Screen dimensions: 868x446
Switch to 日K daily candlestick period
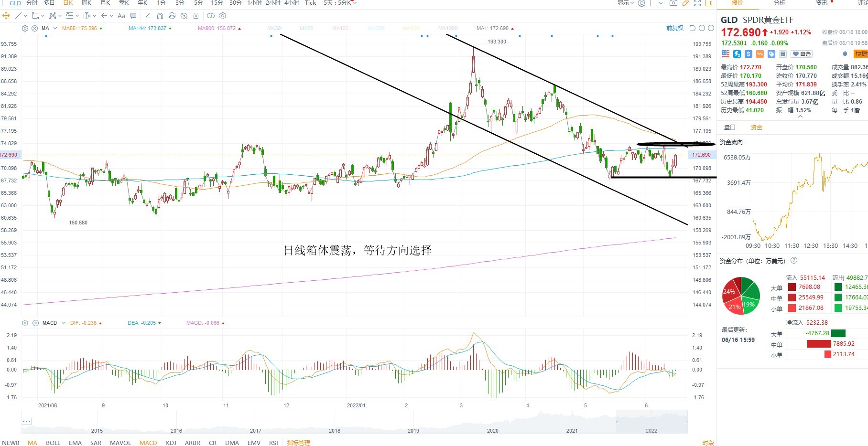[68, 3]
